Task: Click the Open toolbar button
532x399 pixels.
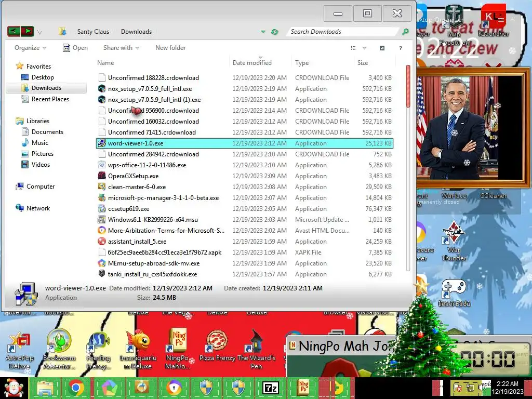Action: 75,48
